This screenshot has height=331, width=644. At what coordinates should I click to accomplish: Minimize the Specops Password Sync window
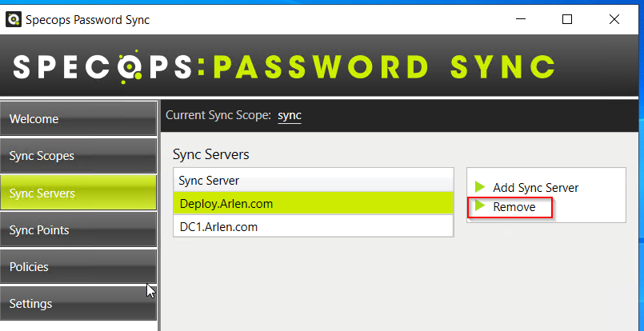520,19
